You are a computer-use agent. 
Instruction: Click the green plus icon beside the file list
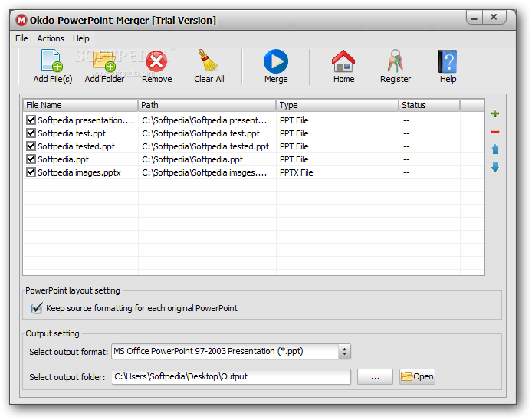[495, 113]
